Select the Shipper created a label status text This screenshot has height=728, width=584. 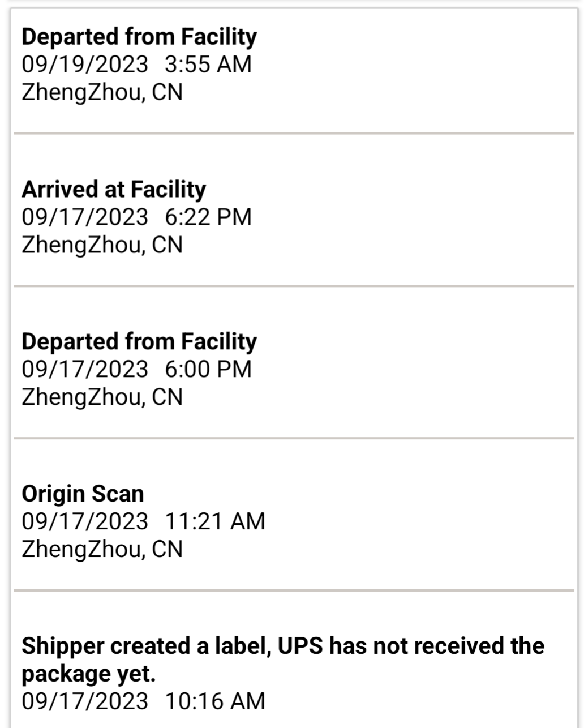(x=283, y=660)
